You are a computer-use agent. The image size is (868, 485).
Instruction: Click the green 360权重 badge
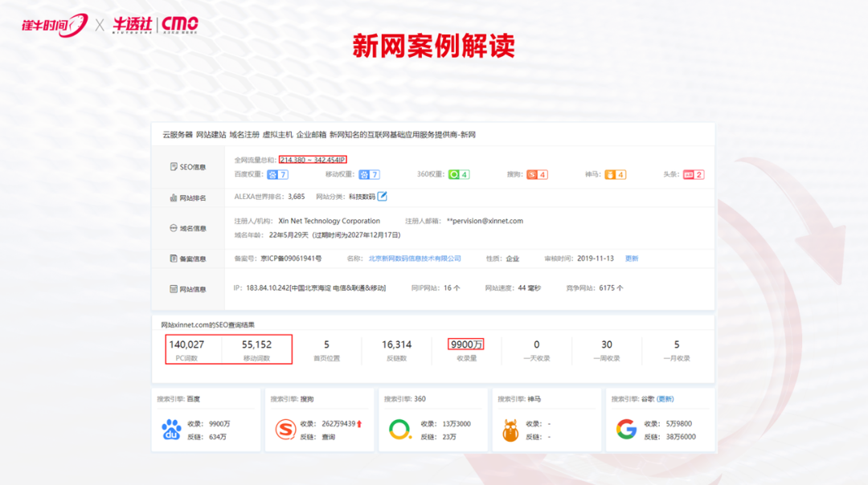[x=459, y=175]
